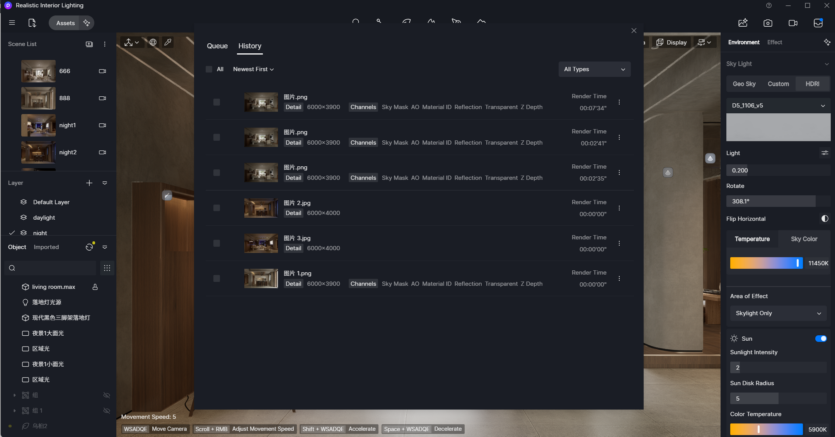Open the Skylight Only area dropdown
The image size is (835, 437).
click(777, 313)
